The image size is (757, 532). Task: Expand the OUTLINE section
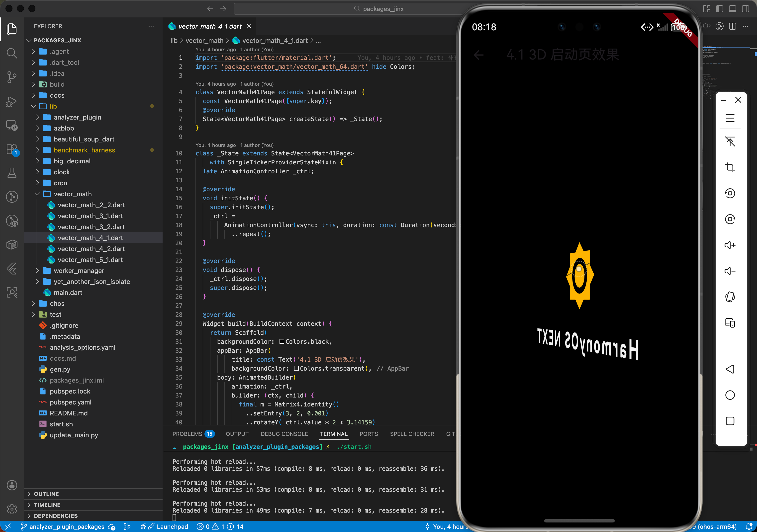pos(46,494)
